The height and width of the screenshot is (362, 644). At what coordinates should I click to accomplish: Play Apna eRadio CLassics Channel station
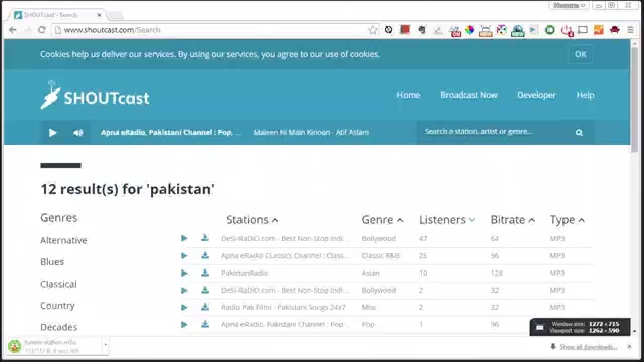[184, 256]
